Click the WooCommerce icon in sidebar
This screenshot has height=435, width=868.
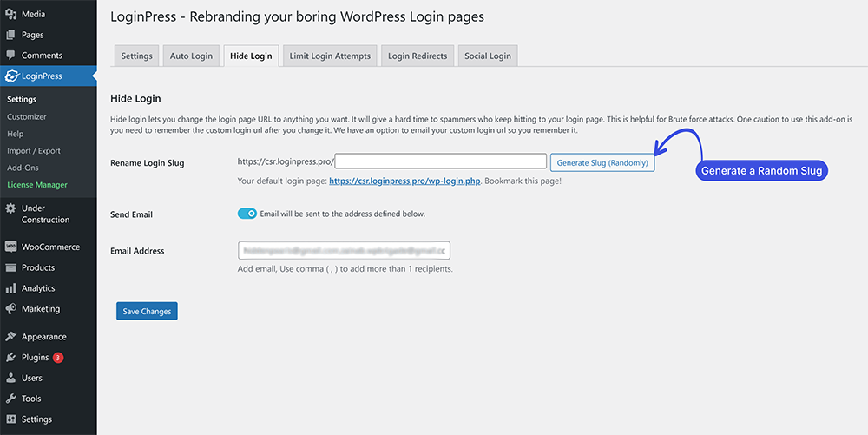[x=10, y=247]
